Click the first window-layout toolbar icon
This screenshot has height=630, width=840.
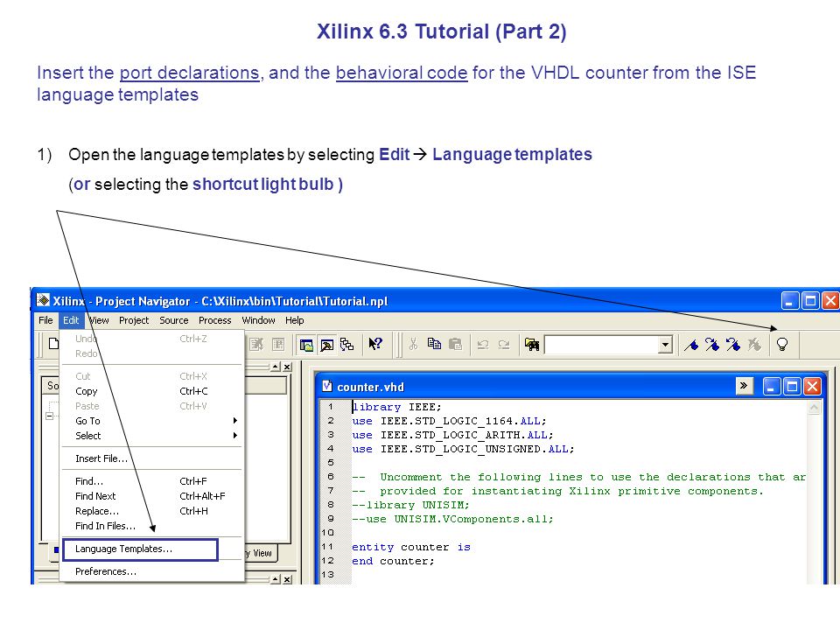306,345
